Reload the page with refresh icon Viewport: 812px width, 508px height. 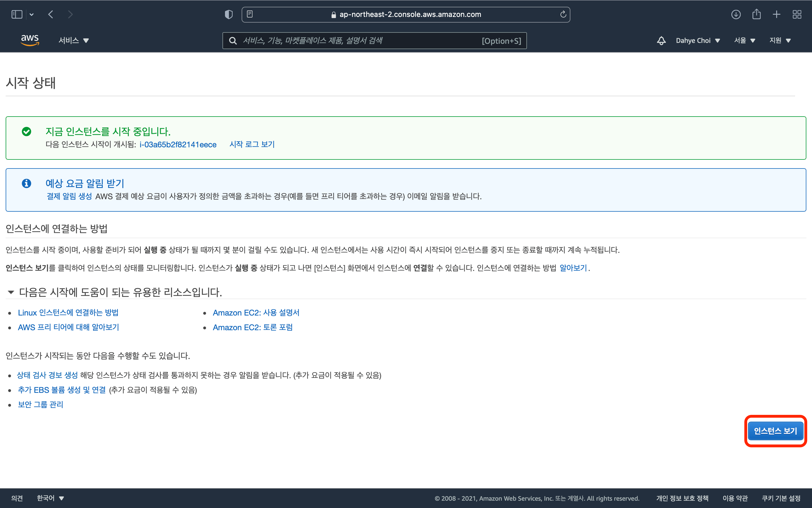pyautogui.click(x=563, y=14)
